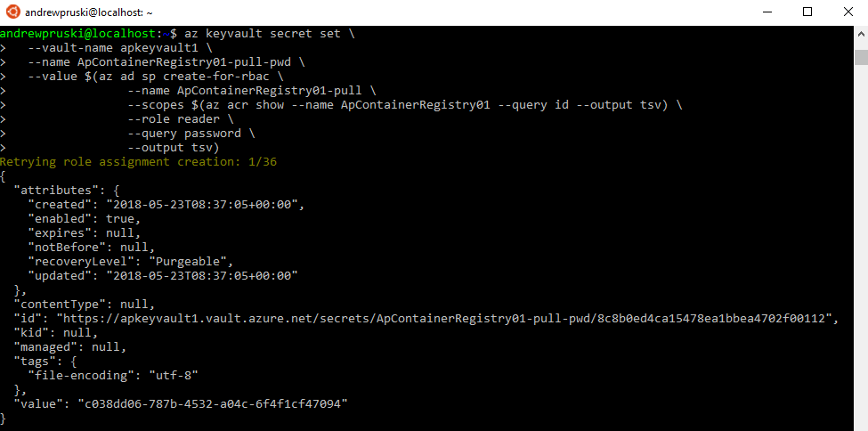
Task: Maximize the terminal window
Action: click(807, 12)
